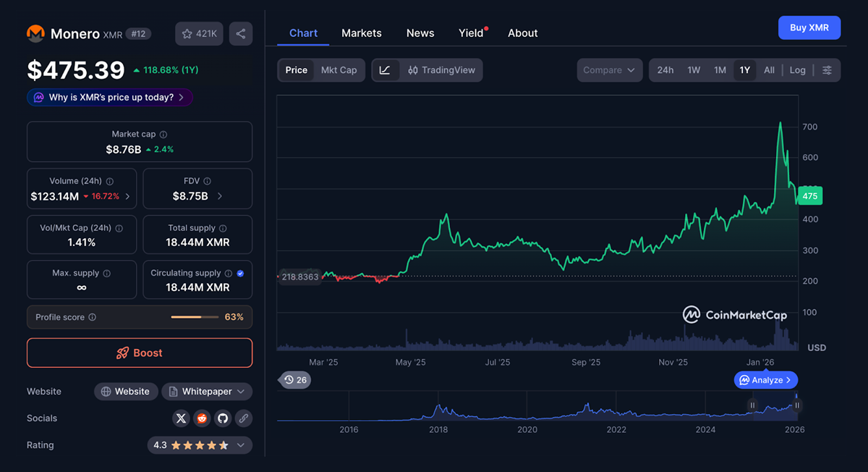
Task: Click right handle of timeline range slider
Action: click(797, 405)
